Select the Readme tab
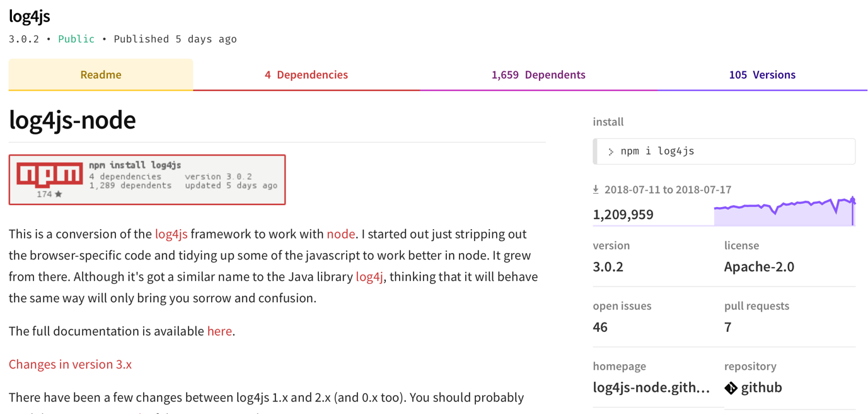Viewport: 868px width, 414px height. [100, 74]
